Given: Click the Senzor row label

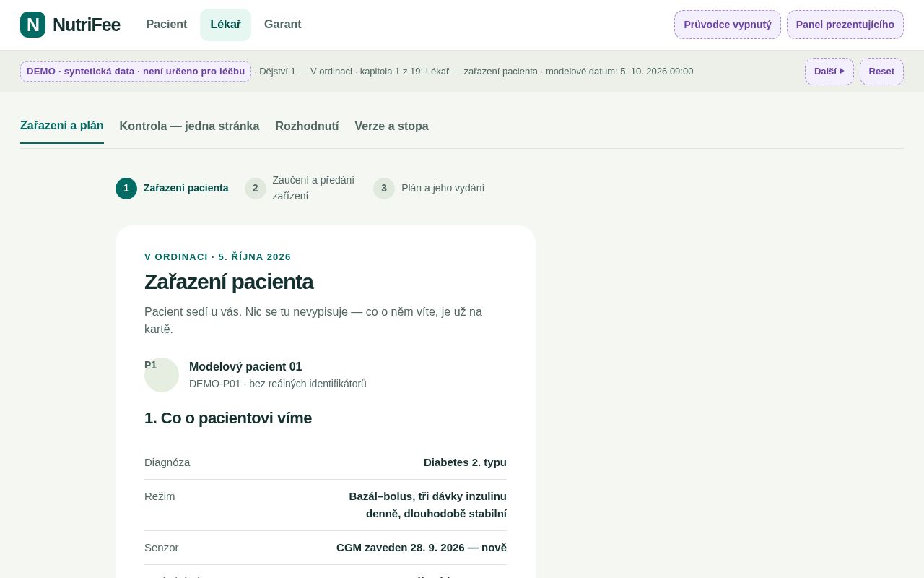Looking at the screenshot, I should tap(162, 548).
